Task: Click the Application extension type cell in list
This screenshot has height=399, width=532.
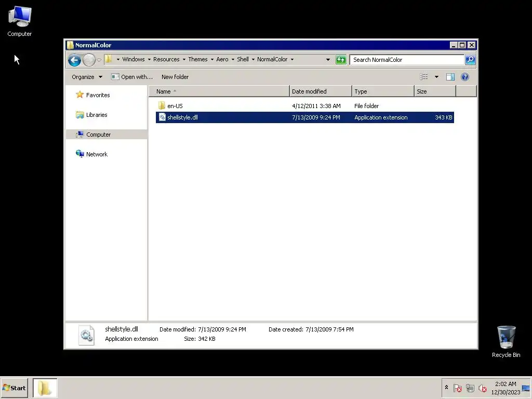Action: pos(381,117)
